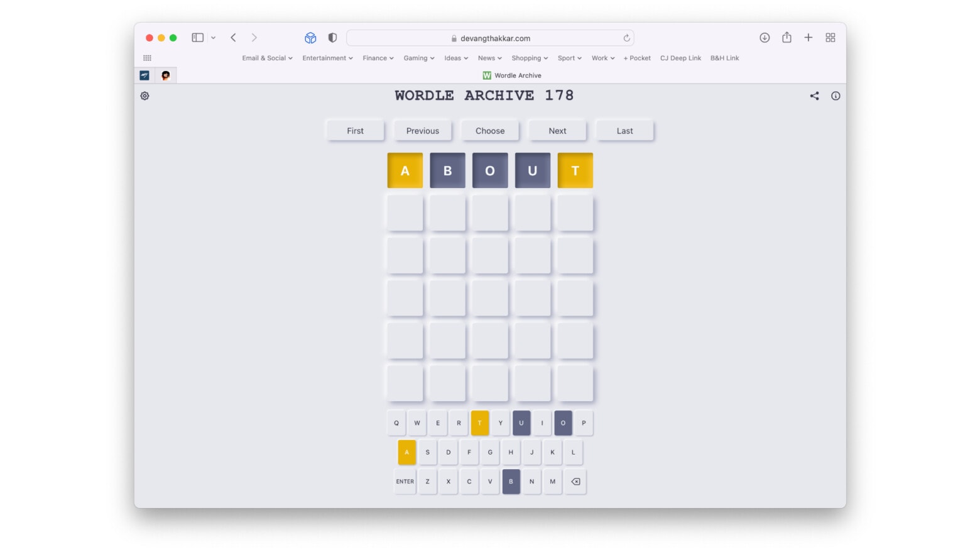Toggle the Safari sidebar
The image size is (980, 552).
tap(197, 38)
